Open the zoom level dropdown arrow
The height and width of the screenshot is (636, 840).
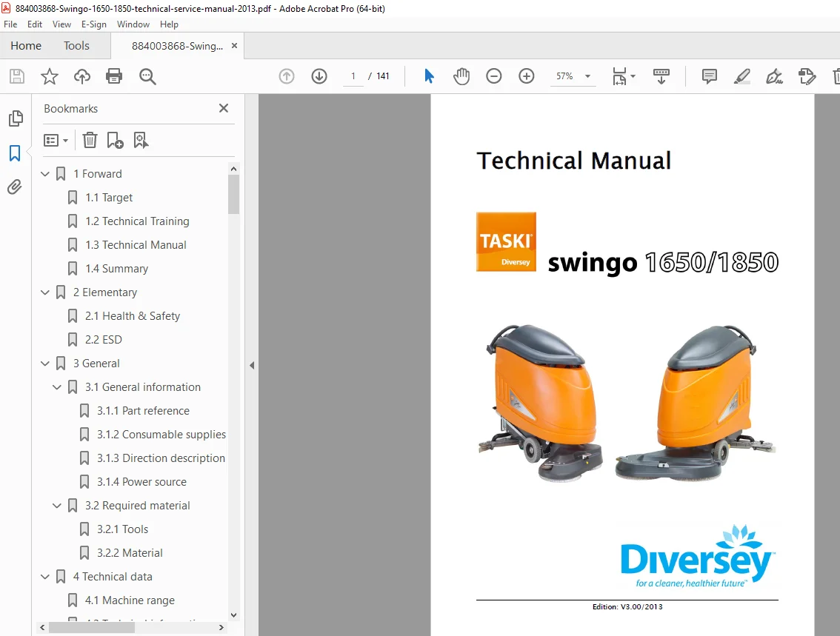(587, 76)
